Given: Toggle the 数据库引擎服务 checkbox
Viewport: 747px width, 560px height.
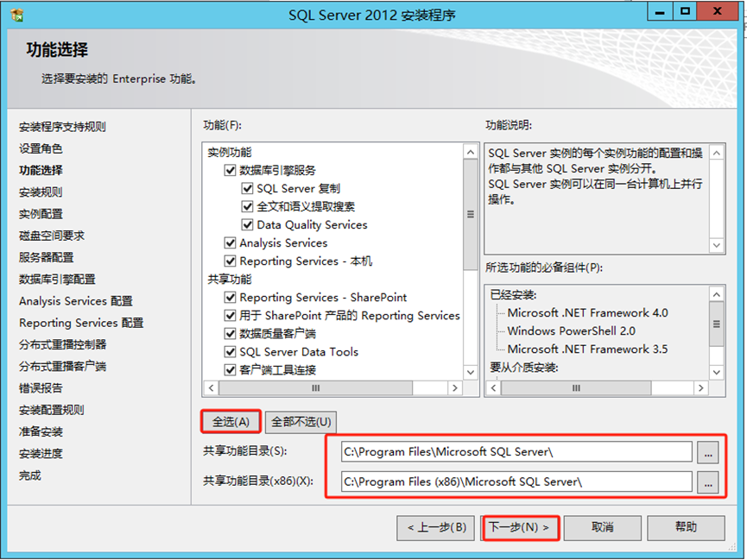Looking at the screenshot, I should pyautogui.click(x=230, y=171).
